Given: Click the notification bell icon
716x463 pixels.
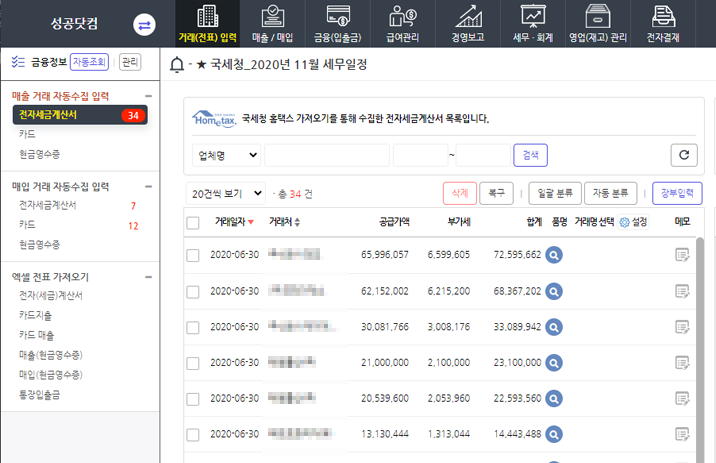Looking at the screenshot, I should 177,65.
